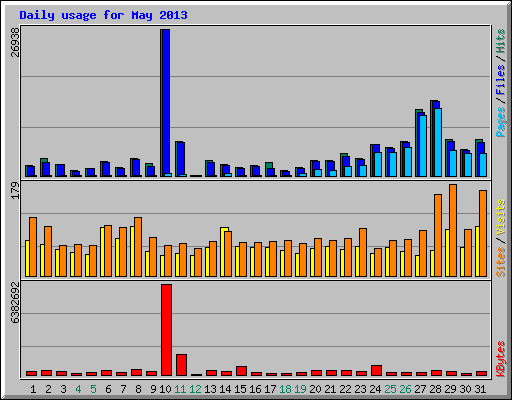This screenshot has height=400, width=512.
Task: Click day label 5 in green
Action: coord(93,389)
